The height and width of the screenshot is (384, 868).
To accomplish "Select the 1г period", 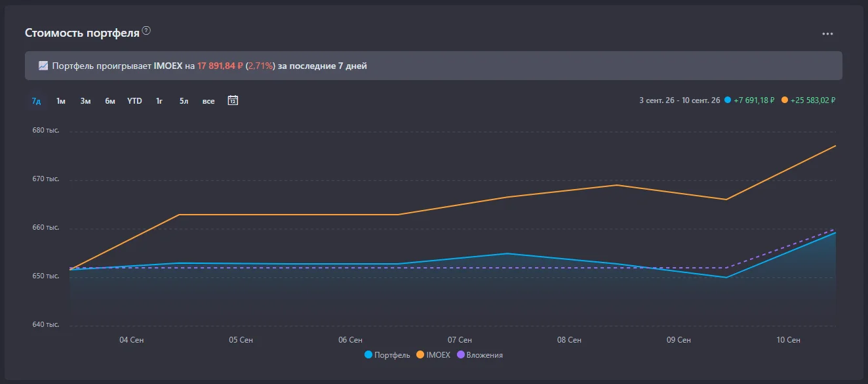I will tap(159, 101).
